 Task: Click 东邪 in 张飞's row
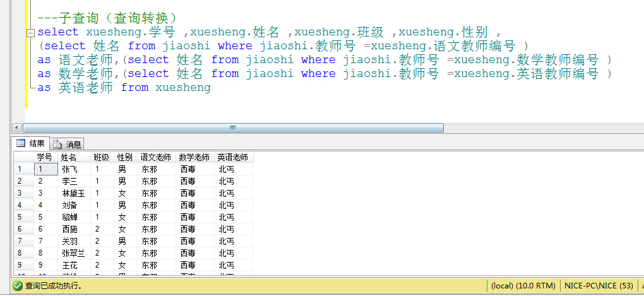coord(157,169)
